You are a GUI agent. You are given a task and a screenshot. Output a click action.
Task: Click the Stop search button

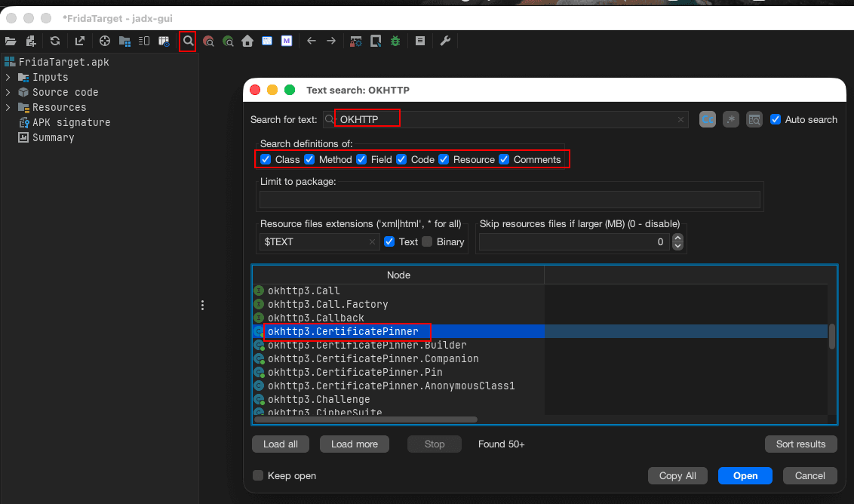(435, 444)
